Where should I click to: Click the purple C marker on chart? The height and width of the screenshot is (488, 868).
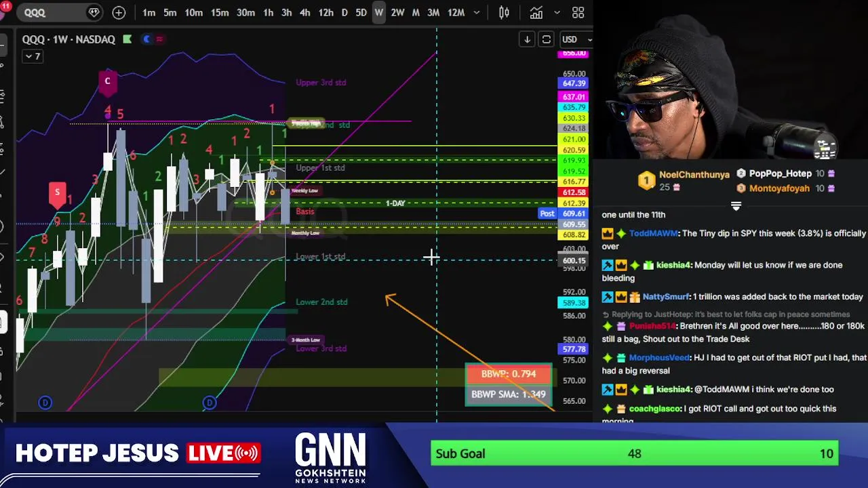pyautogui.click(x=107, y=82)
